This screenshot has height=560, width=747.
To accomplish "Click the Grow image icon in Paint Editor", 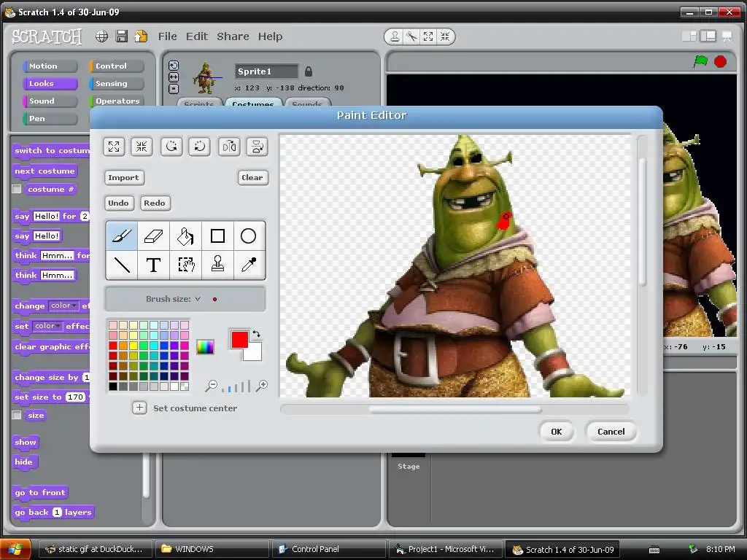I will click(x=114, y=147).
